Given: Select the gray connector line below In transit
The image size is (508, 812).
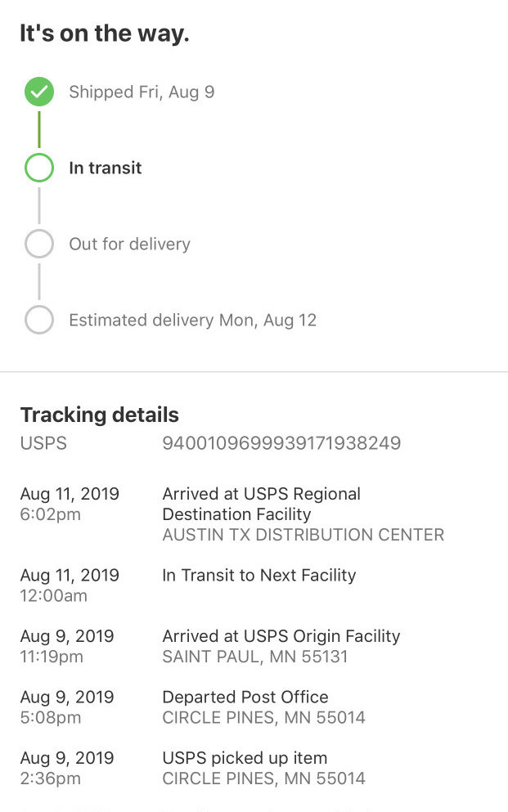Looking at the screenshot, I should coord(38,205).
